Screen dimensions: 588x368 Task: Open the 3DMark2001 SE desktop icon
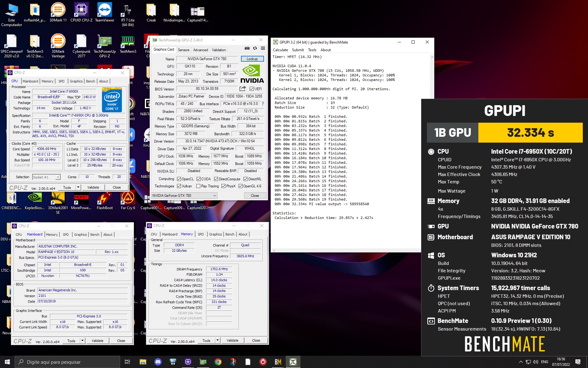(x=58, y=202)
